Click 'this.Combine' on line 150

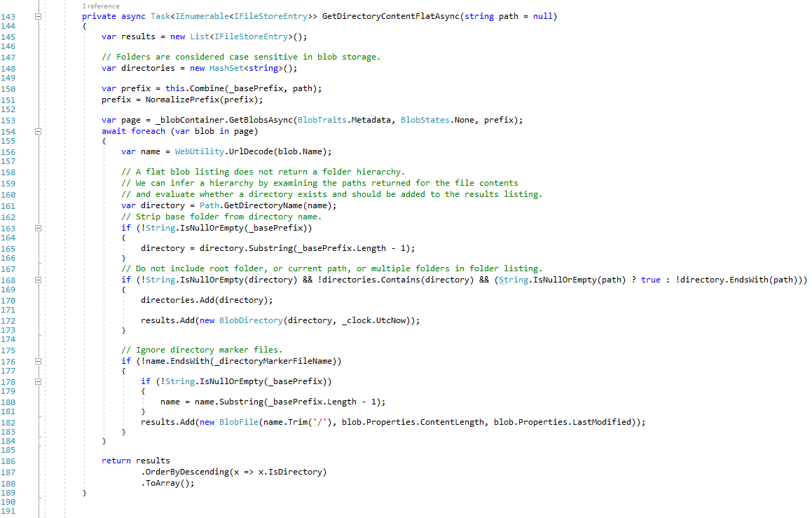click(x=195, y=88)
